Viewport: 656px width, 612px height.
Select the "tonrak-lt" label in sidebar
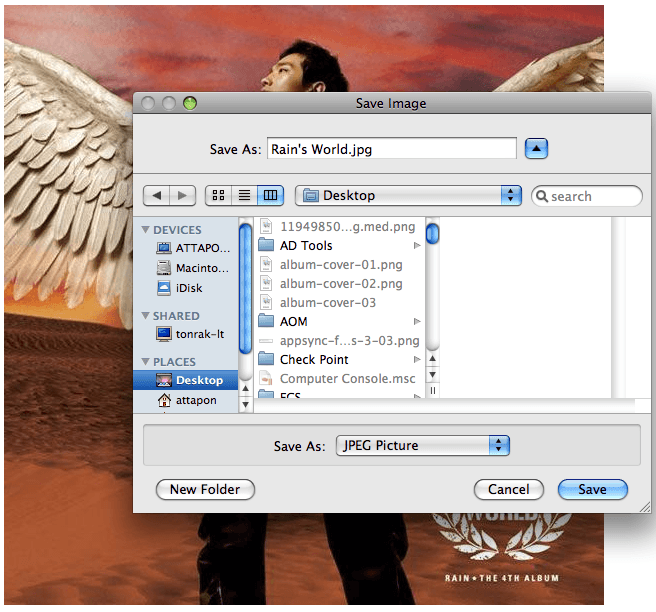pos(200,334)
